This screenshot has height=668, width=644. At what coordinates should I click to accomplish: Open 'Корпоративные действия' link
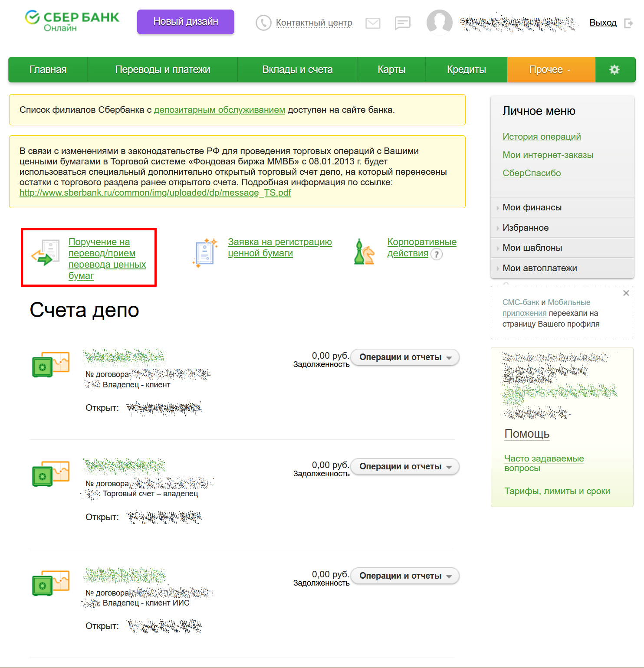tap(422, 247)
